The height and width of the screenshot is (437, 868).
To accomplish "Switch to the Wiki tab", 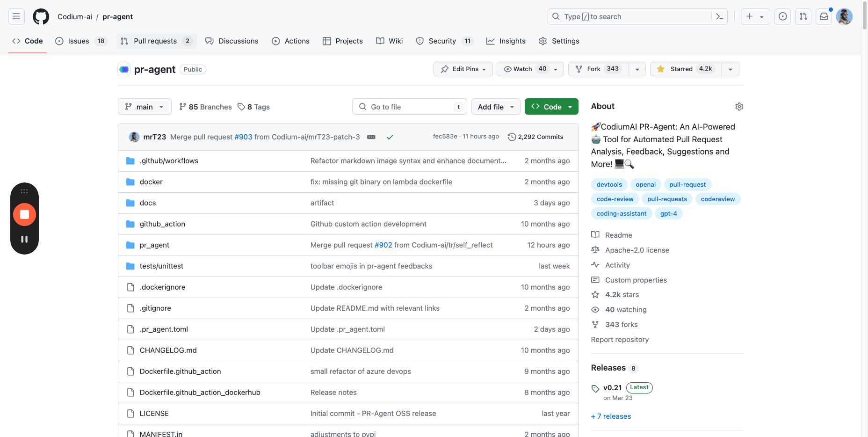I will coord(390,41).
